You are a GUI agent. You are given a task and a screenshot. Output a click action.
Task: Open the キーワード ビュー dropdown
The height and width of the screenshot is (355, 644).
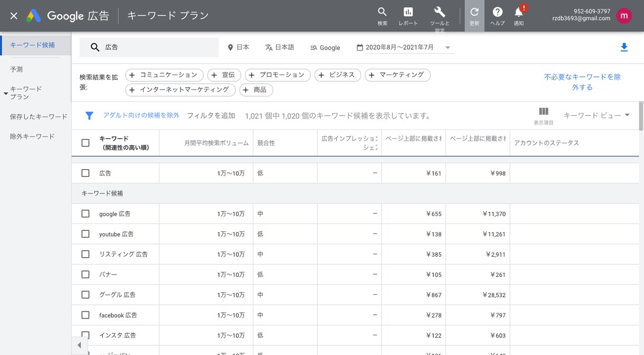click(x=597, y=115)
